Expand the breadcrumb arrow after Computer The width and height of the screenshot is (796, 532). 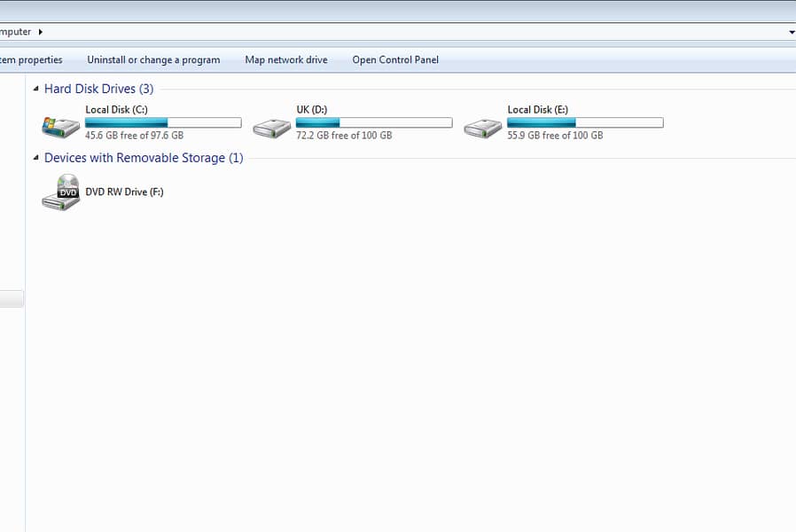(40, 32)
